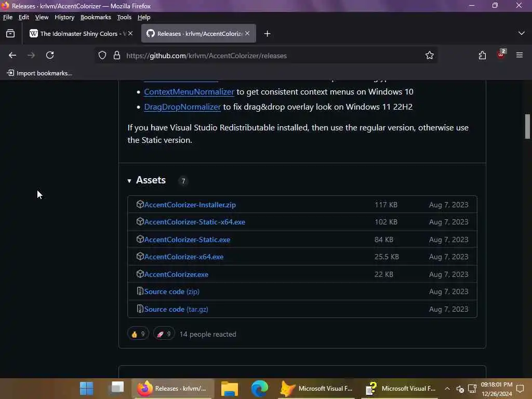Click package icon beside AccentColorizer-Installer.zip
This screenshot has width=532, height=399.
[140, 204]
